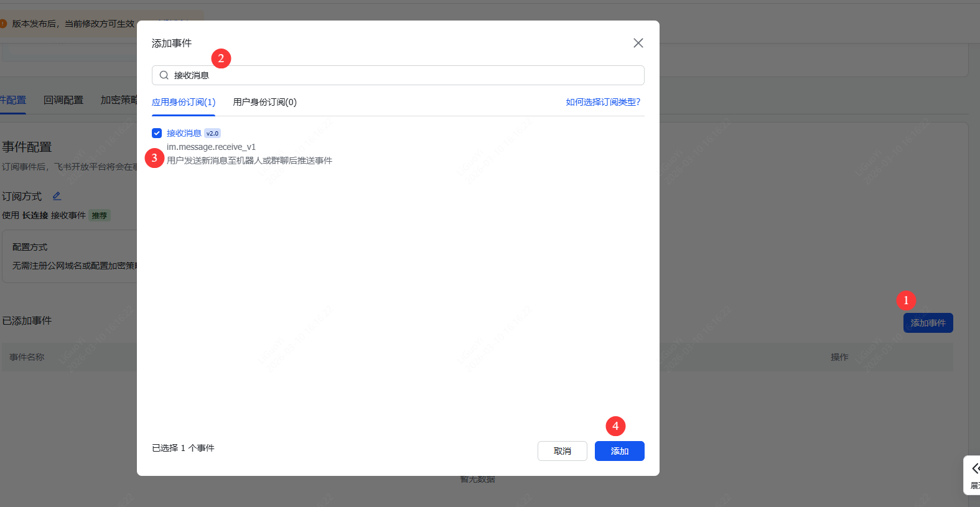Click the red number 4 marker
Image resolution: width=980 pixels, height=507 pixels.
point(615,426)
